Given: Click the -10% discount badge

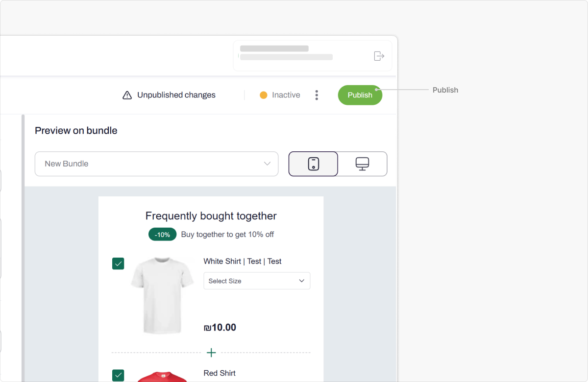Looking at the screenshot, I should point(162,235).
